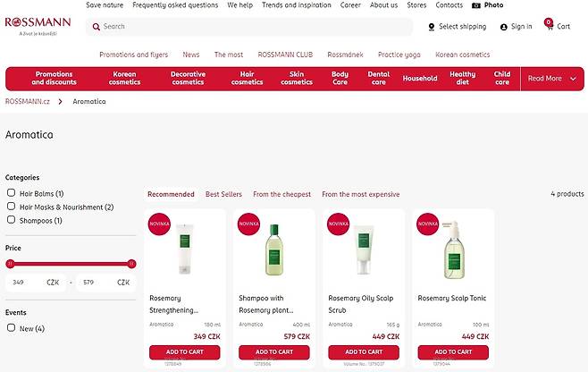Viewport: 588px width, 372px height.
Task: Click the shipping location pin icon
Action: point(432,27)
